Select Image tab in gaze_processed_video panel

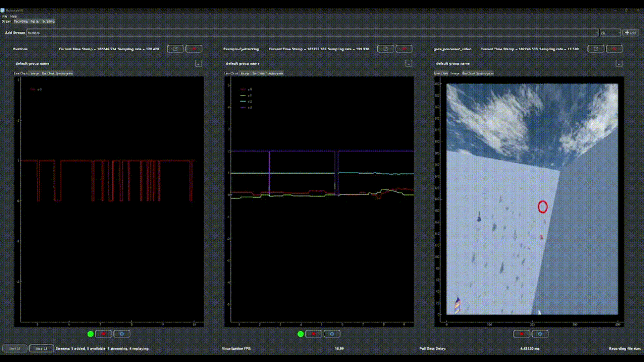(455, 73)
